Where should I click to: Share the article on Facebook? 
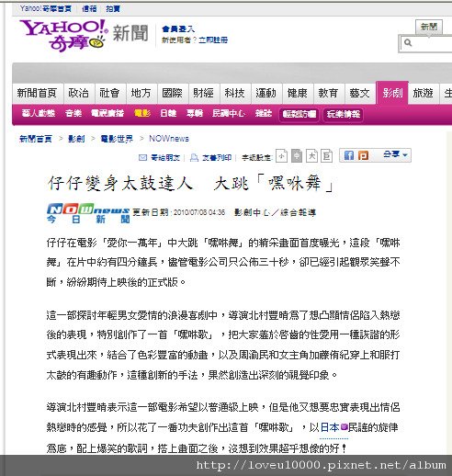click(349, 155)
